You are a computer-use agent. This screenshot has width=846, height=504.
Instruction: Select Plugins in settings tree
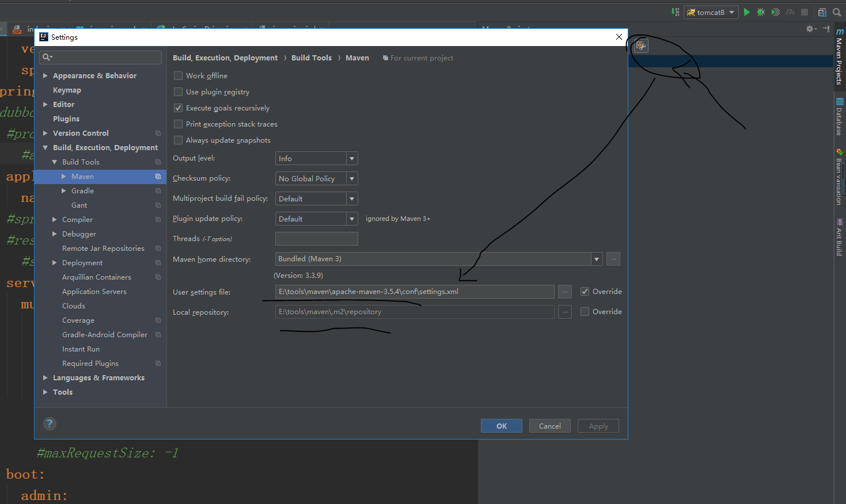coord(66,119)
